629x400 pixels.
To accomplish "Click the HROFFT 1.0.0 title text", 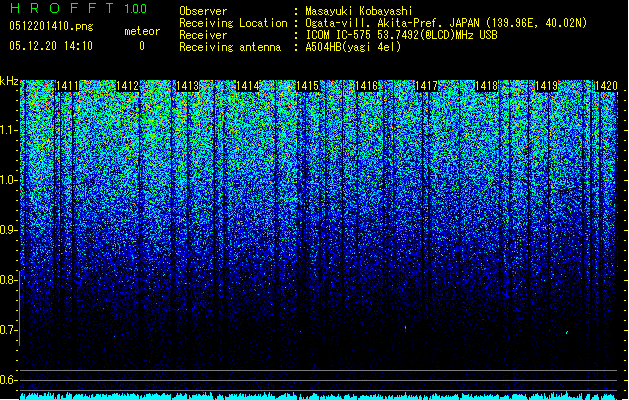I will click(x=78, y=8).
